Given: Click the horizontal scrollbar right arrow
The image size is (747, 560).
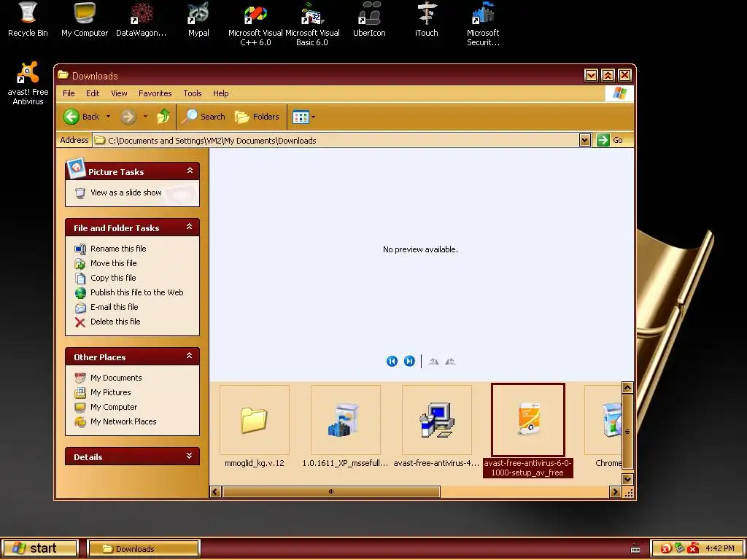Looking at the screenshot, I should 616,491.
